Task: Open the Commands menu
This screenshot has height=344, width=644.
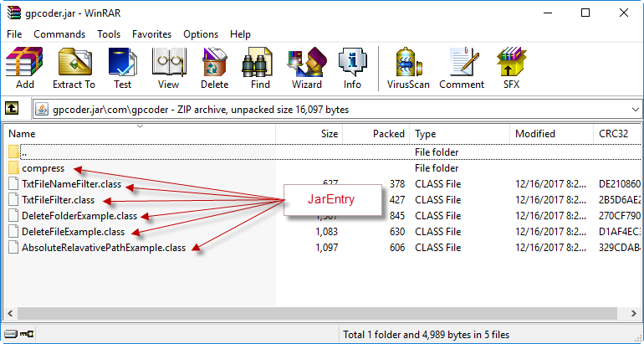Action: (x=59, y=34)
